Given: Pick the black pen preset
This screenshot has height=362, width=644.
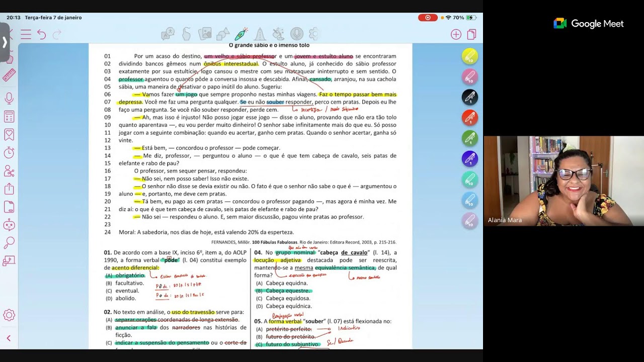Looking at the screenshot, I should tap(470, 97).
